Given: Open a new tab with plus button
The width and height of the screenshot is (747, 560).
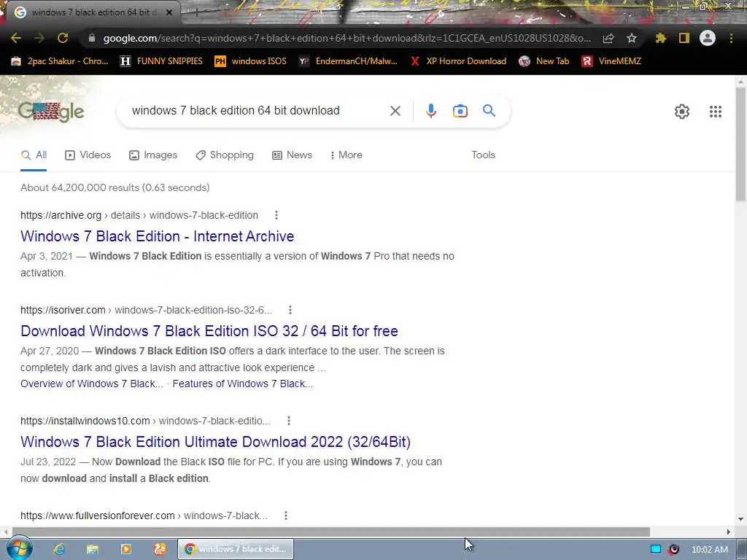Looking at the screenshot, I should point(196,12).
